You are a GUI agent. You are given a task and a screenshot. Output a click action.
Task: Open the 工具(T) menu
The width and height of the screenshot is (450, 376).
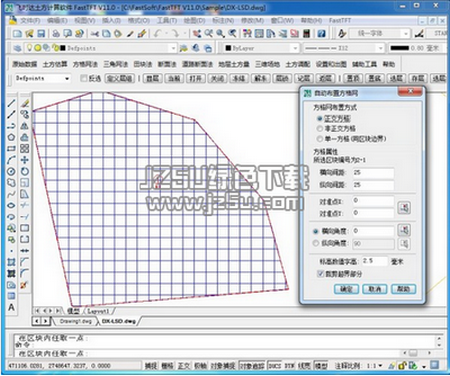coord(167,21)
